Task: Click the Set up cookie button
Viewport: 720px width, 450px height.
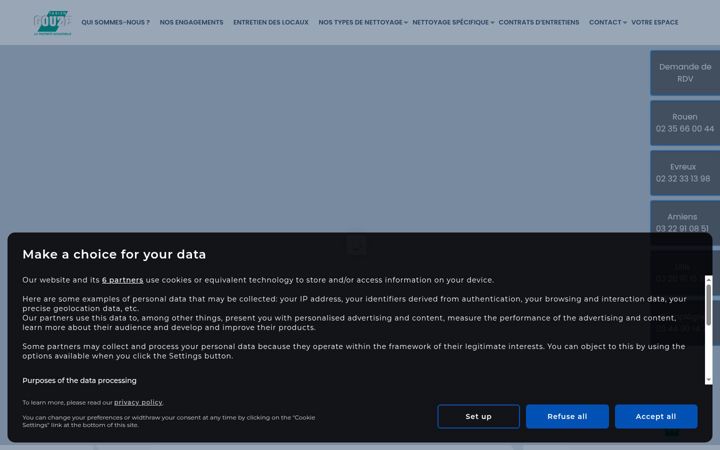Action: click(x=478, y=416)
